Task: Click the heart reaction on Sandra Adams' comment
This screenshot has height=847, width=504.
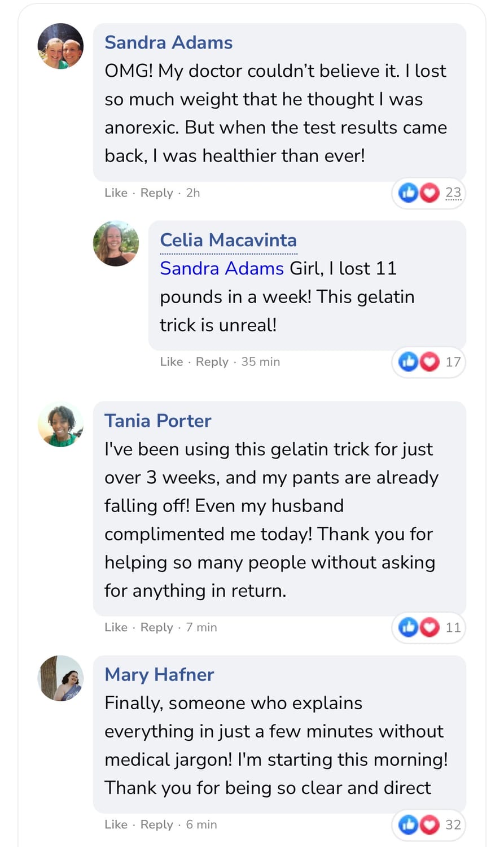Action: [x=430, y=193]
